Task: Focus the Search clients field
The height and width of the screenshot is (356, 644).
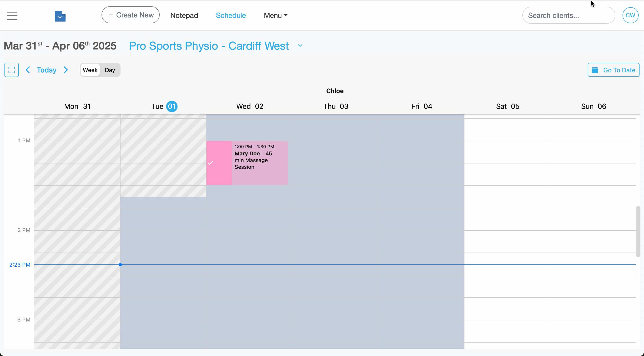Action: coord(568,15)
